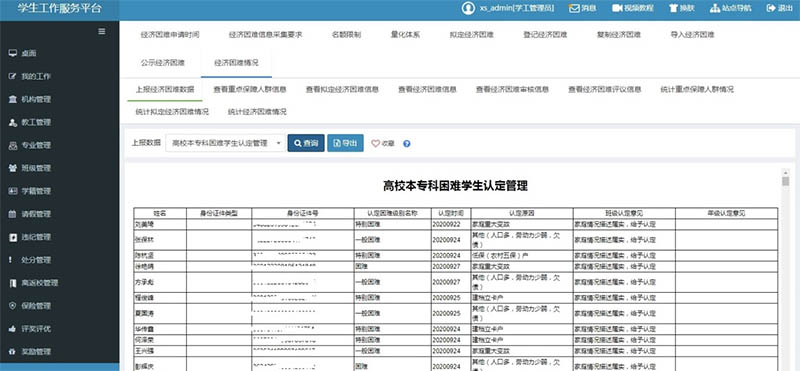Click the scrollbar up arrow in report

[x=786, y=172]
